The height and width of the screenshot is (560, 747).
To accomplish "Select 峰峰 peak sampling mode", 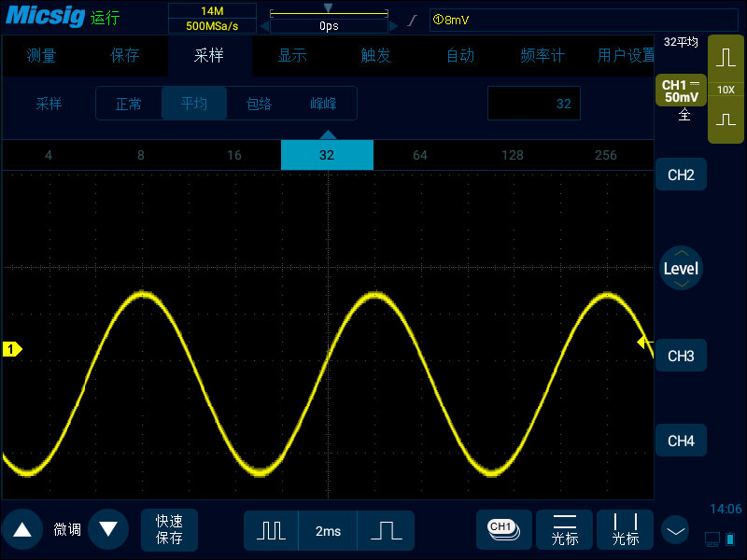I will (x=324, y=104).
